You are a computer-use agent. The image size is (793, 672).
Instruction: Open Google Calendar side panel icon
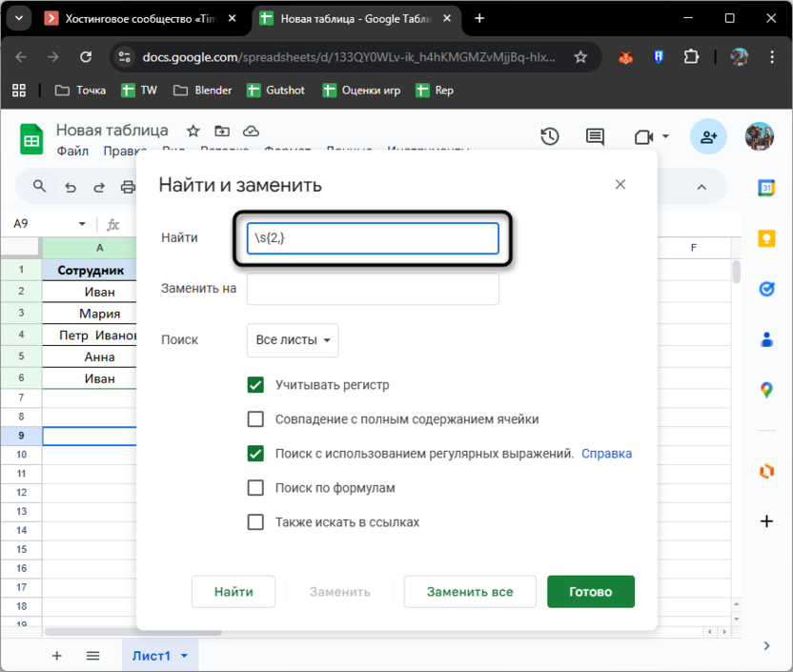pyautogui.click(x=766, y=188)
